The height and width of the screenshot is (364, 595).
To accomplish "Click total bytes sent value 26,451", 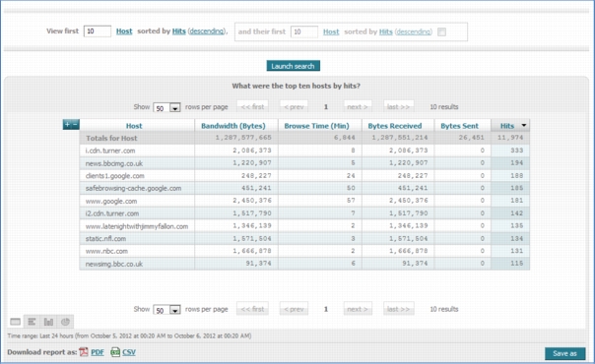I will click(x=471, y=138).
